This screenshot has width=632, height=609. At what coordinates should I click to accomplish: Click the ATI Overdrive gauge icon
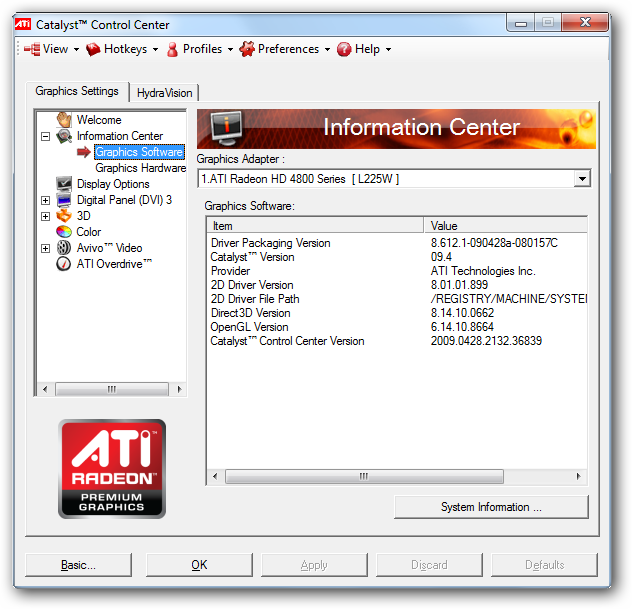pos(64,264)
